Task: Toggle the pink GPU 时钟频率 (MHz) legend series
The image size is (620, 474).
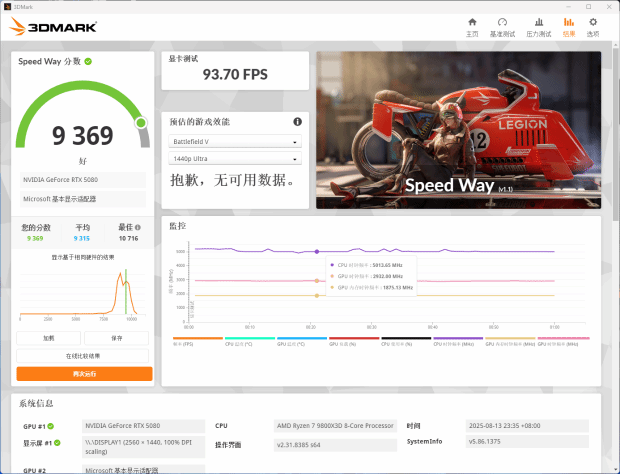Action: coord(563,342)
